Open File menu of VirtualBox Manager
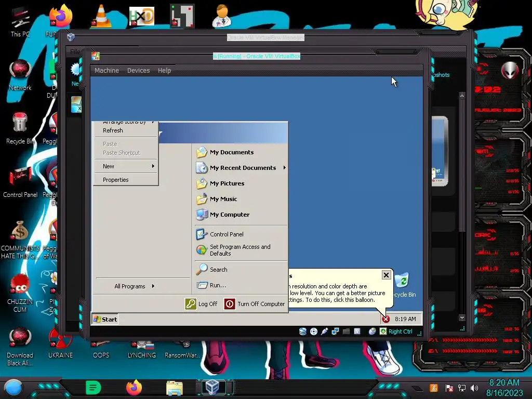The image size is (532, 399). 75,51
